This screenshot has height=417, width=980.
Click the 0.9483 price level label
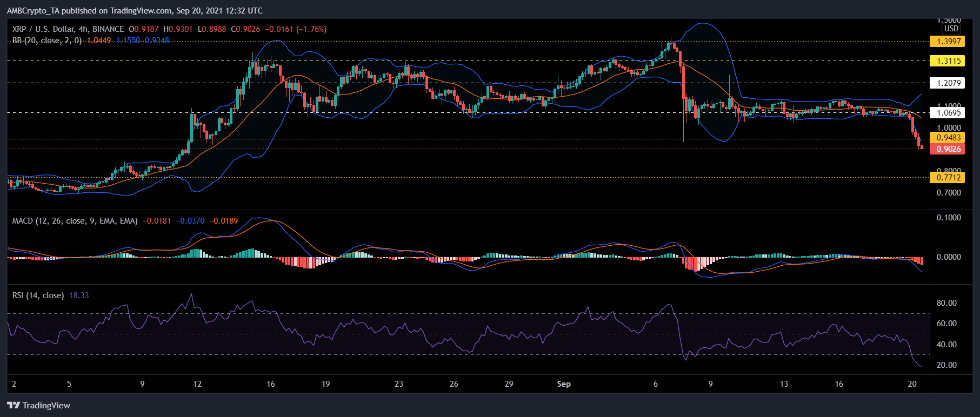click(947, 138)
